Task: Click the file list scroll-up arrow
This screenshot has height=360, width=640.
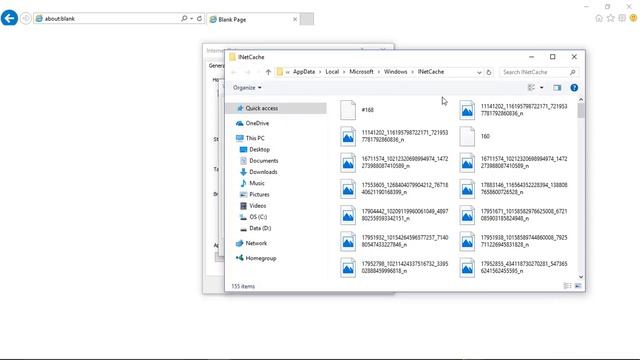Action: pos(581,100)
